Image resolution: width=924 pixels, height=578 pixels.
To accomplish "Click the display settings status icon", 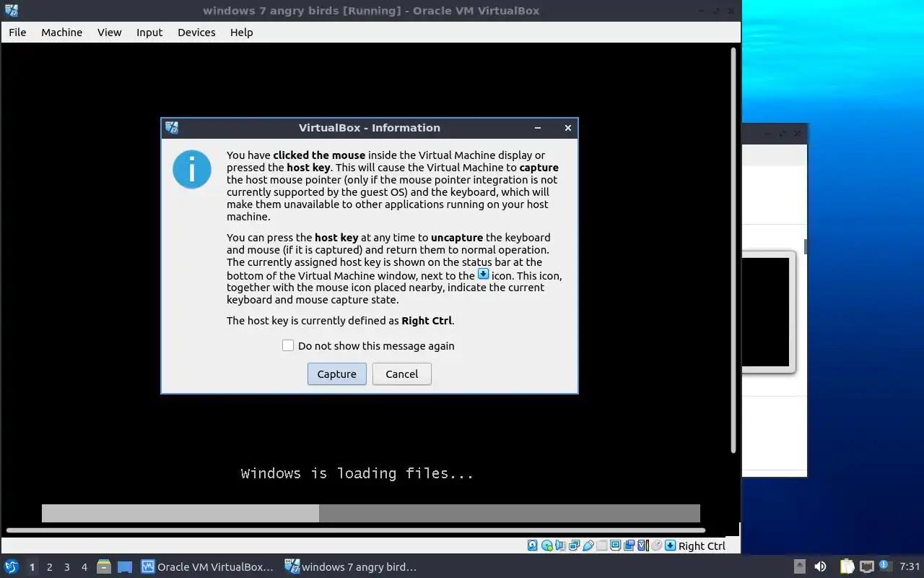I will (x=615, y=545).
